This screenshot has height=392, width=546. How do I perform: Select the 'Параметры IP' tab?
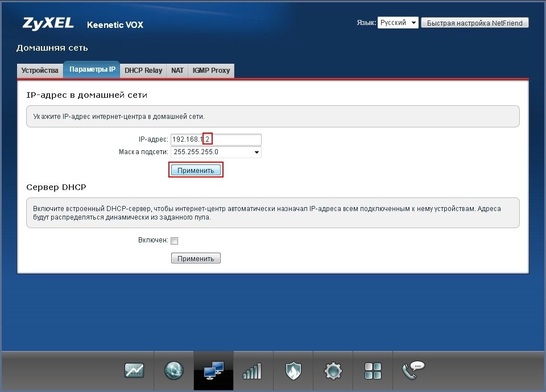[92, 69]
